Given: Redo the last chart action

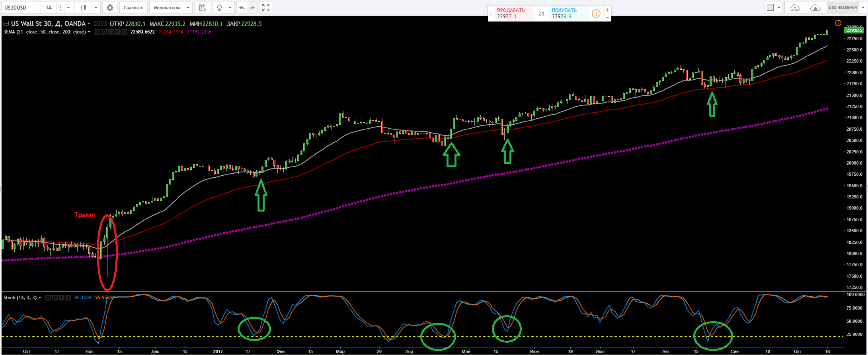Looking at the screenshot, I should pos(252,8).
